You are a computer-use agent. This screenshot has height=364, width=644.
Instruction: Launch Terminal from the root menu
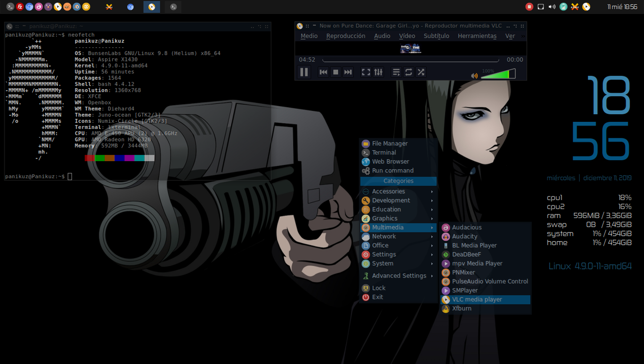398,153
